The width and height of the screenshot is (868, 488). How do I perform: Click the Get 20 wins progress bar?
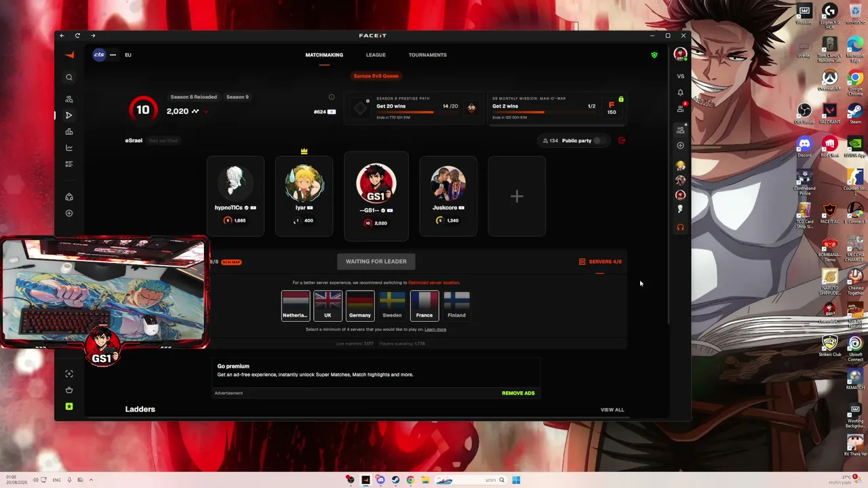(417, 113)
